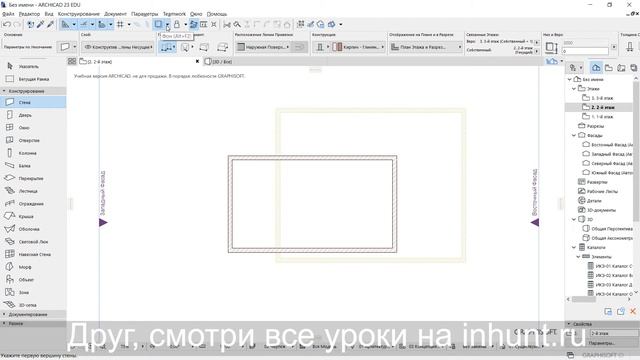Screen dimensions: 640x360
Task: Toggle the guide lines toolbar button
Action: click(x=83, y=24)
